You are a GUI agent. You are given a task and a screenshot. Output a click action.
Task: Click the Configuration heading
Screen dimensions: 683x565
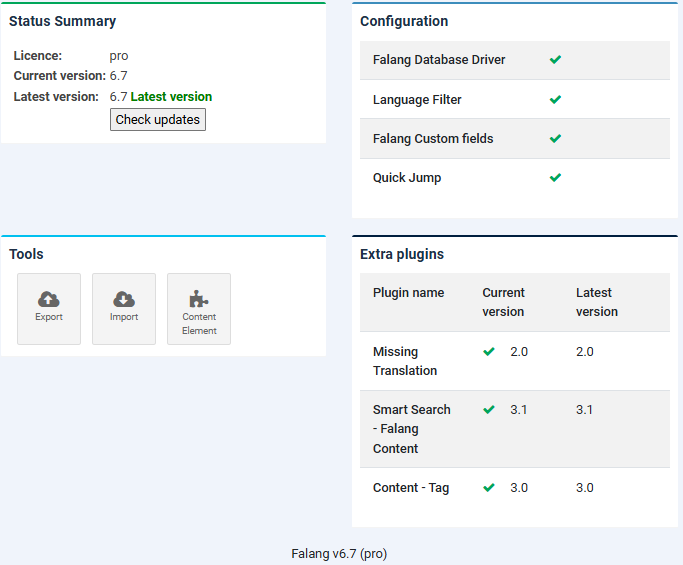[x=404, y=21]
